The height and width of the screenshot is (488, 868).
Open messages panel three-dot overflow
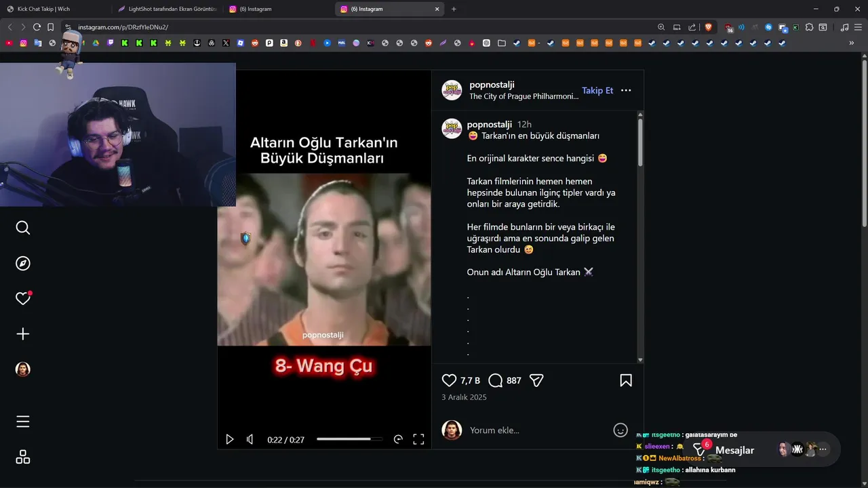(823, 449)
